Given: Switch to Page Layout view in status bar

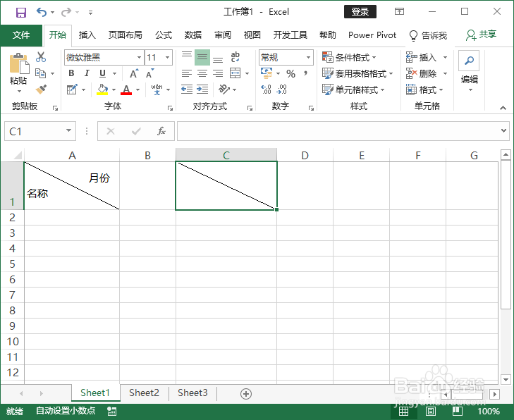Looking at the screenshot, I should pos(430,411).
